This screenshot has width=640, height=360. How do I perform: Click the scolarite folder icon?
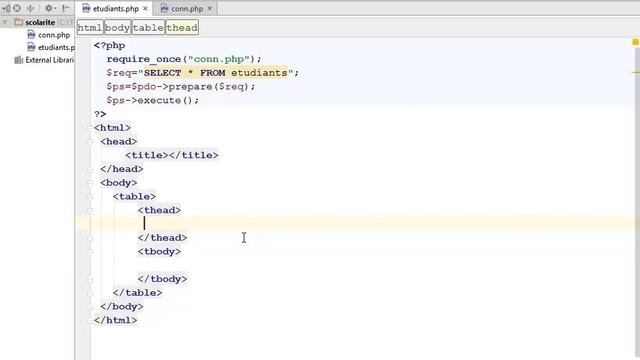coord(18,22)
